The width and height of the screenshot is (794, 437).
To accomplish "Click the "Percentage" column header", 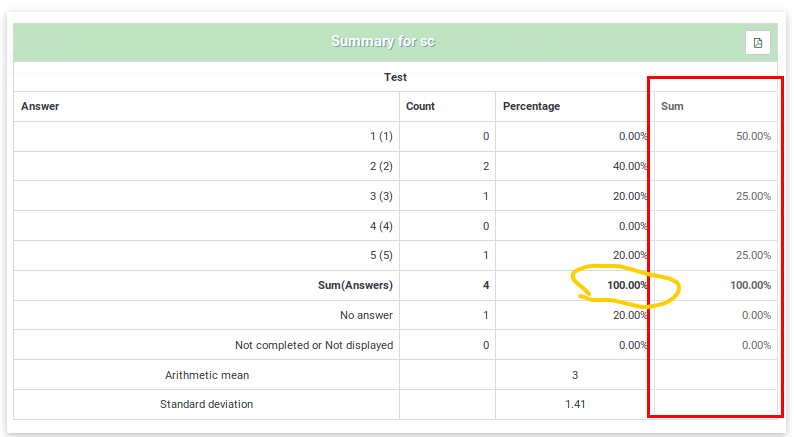I will [x=531, y=106].
